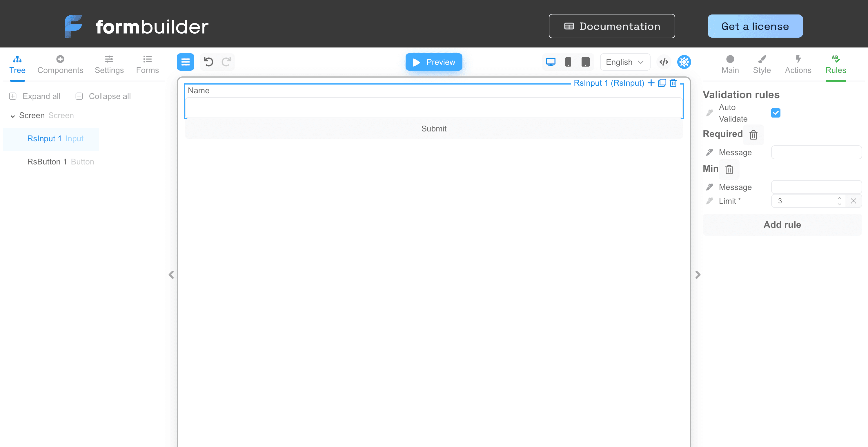868x447 pixels.
Task: Switch to desktop viewport icon
Action: [551, 62]
